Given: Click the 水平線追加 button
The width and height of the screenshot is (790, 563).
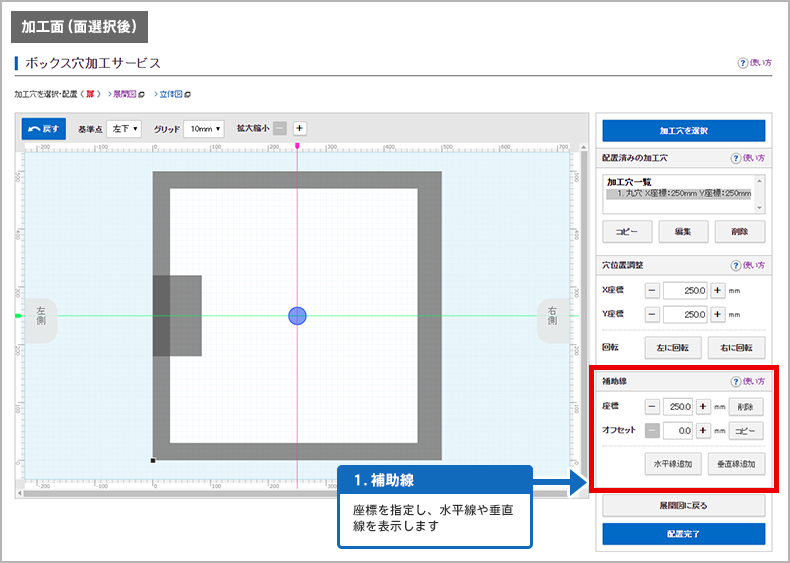Looking at the screenshot, I should point(671,464).
